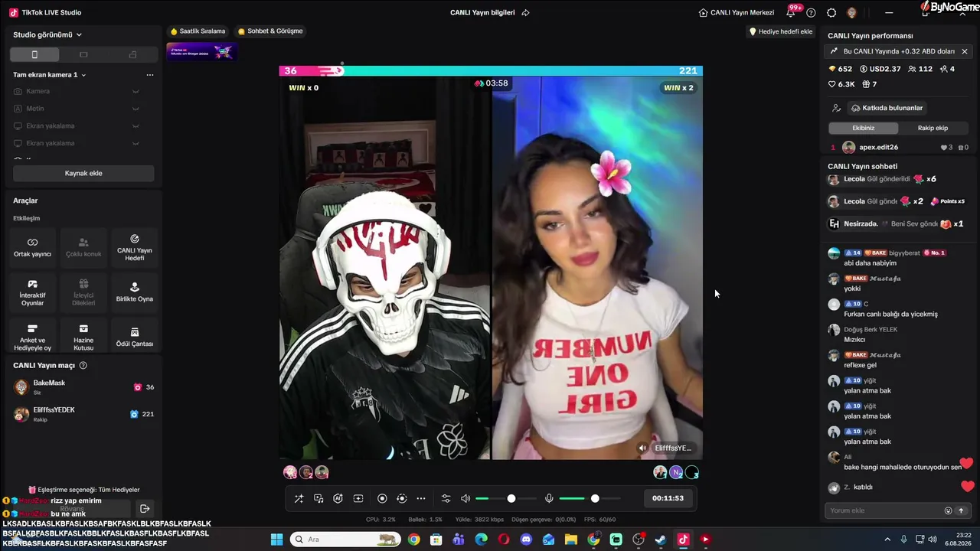Open the media and music overlay tool
Screen dimensions: 980x551
point(318,498)
